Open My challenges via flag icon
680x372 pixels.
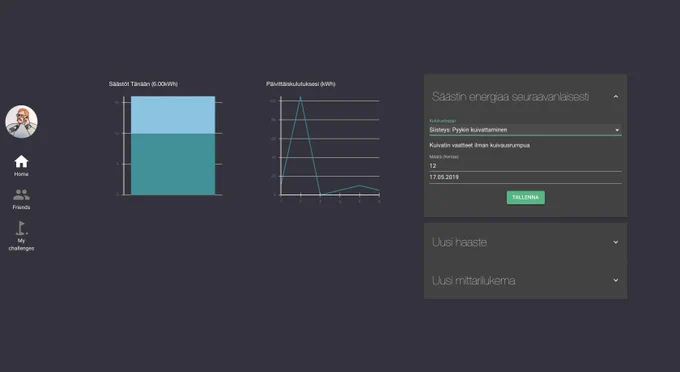(21, 228)
